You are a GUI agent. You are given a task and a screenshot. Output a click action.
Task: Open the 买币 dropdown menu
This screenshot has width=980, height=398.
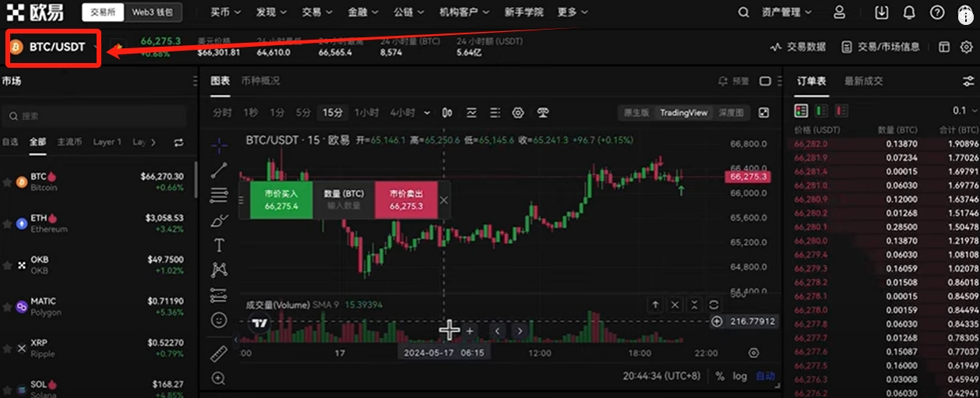click(x=226, y=12)
